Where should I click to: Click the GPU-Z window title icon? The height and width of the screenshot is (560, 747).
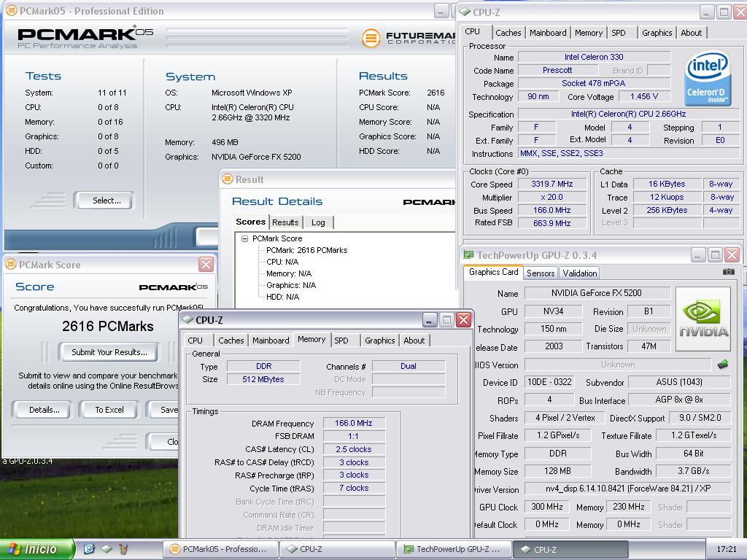(469, 254)
